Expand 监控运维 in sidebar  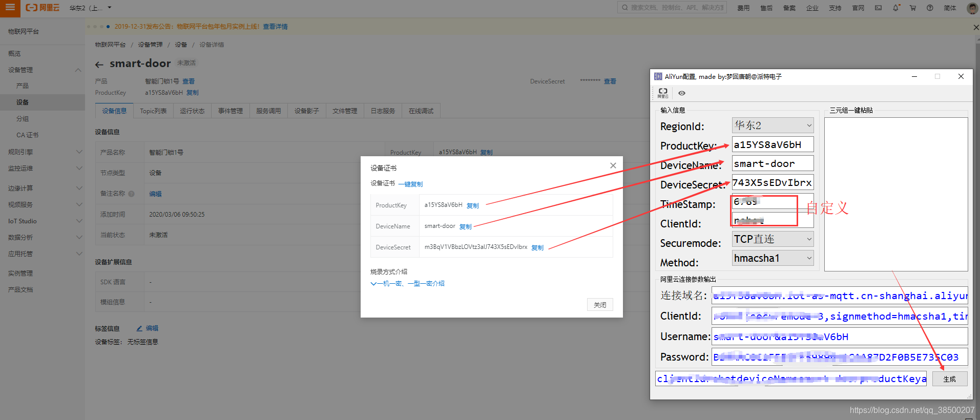click(79, 168)
